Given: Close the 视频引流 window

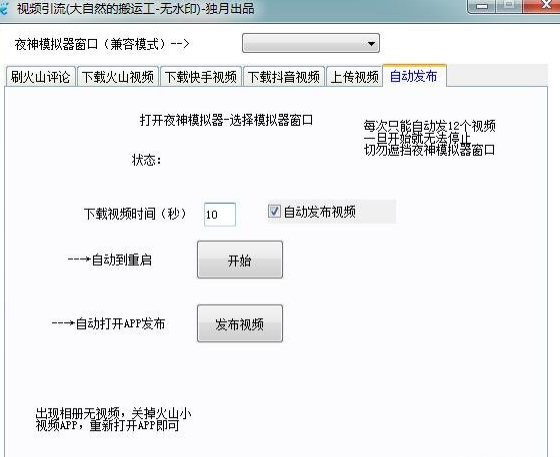Looking at the screenshot, I should 542,5.
